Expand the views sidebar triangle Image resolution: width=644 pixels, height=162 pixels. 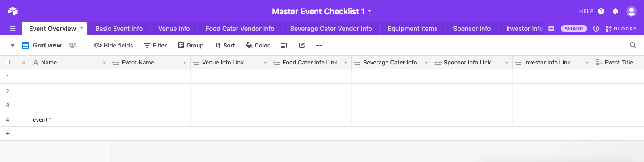(13, 45)
